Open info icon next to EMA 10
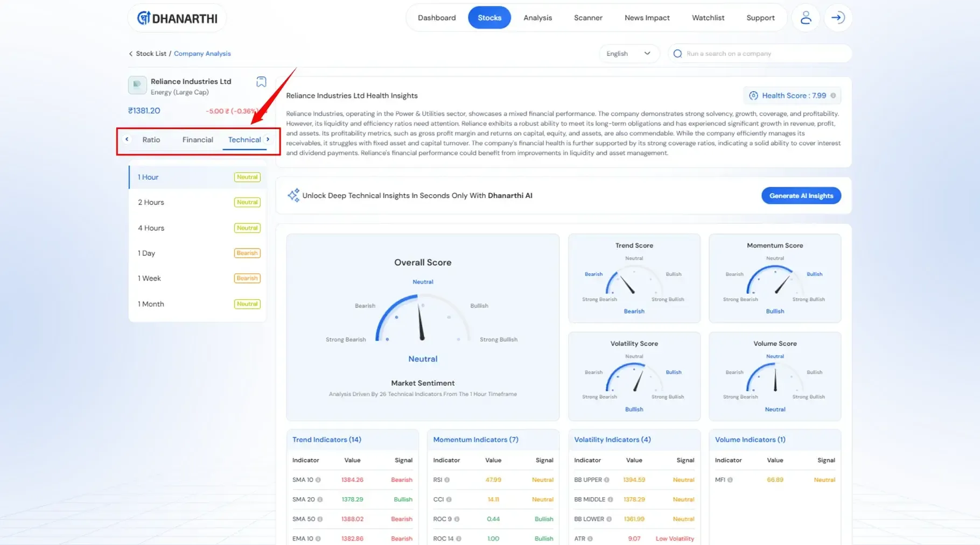This screenshot has height=545, width=980. (318, 539)
